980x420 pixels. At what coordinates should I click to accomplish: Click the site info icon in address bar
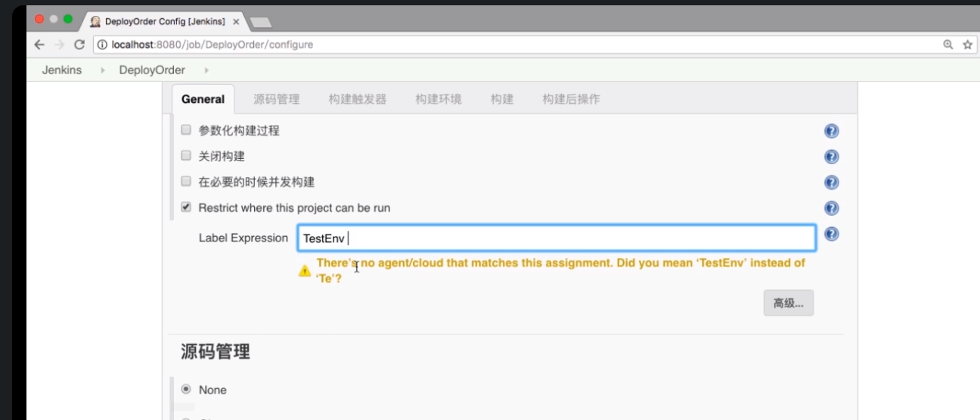click(x=102, y=45)
